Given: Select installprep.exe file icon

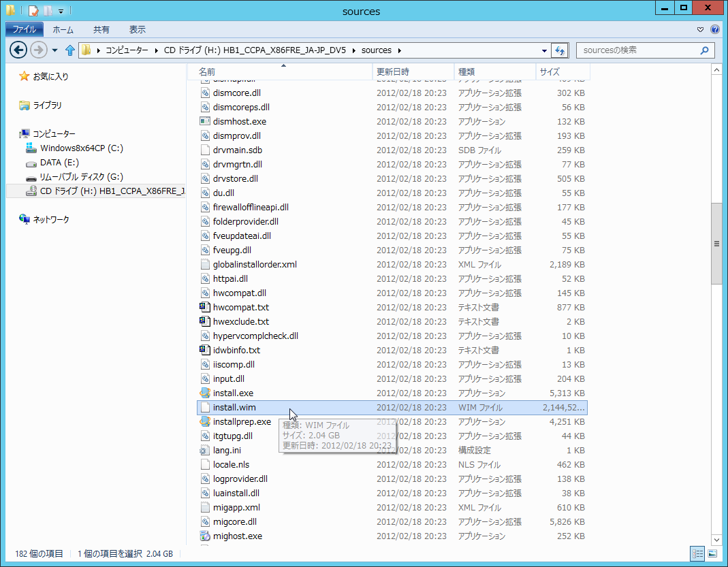Looking at the screenshot, I should tap(205, 422).
